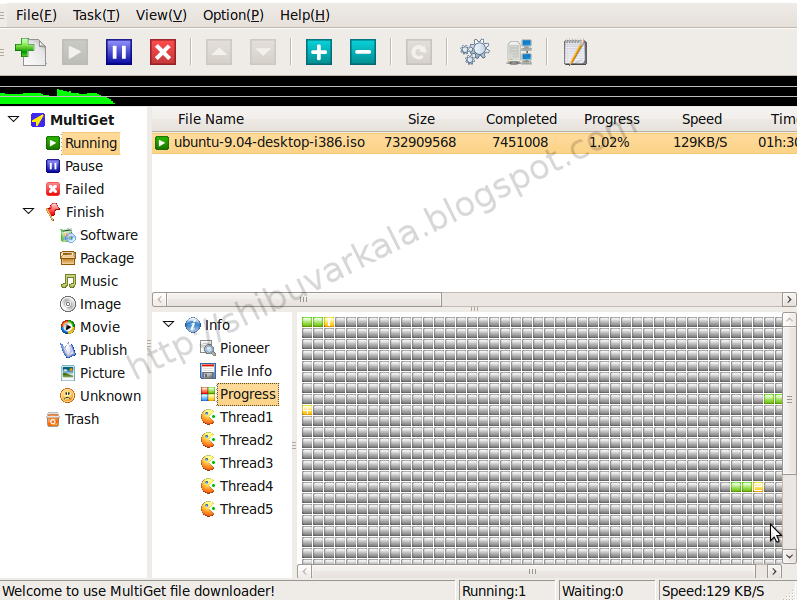View Thread5 log
Screen dimensions: 800x600
[x=246, y=509]
